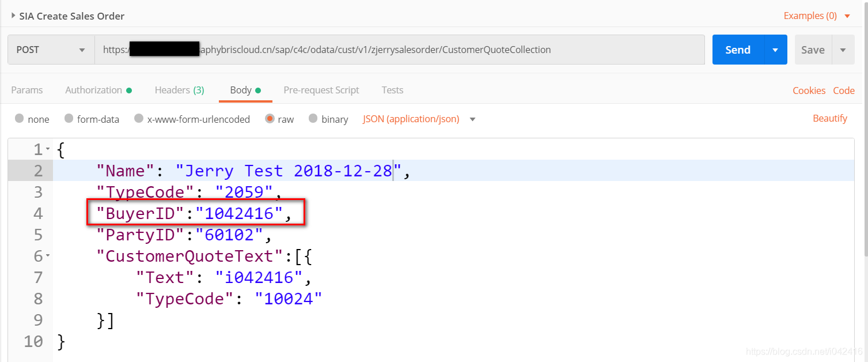The image size is (868, 362).
Task: Switch to the Tests tab
Action: tap(392, 90)
